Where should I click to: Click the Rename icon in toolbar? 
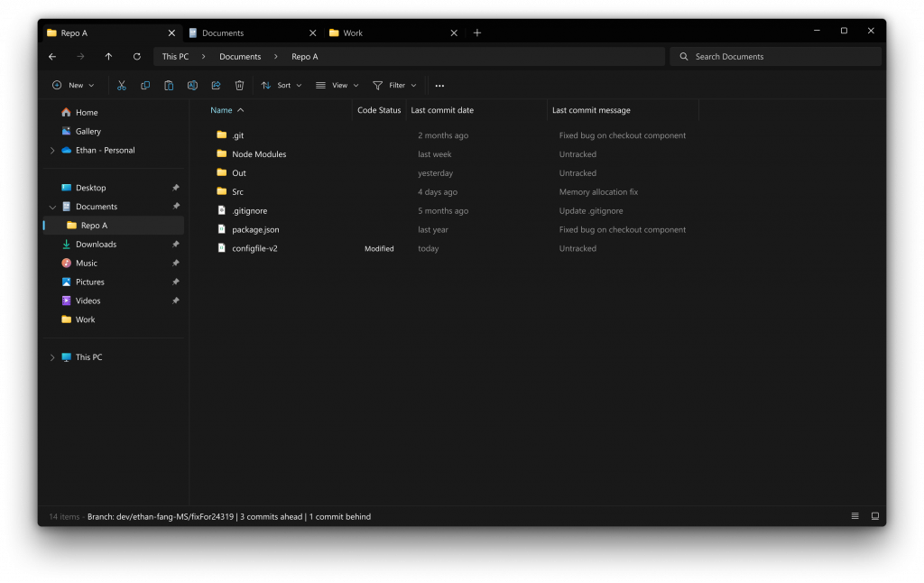click(192, 86)
